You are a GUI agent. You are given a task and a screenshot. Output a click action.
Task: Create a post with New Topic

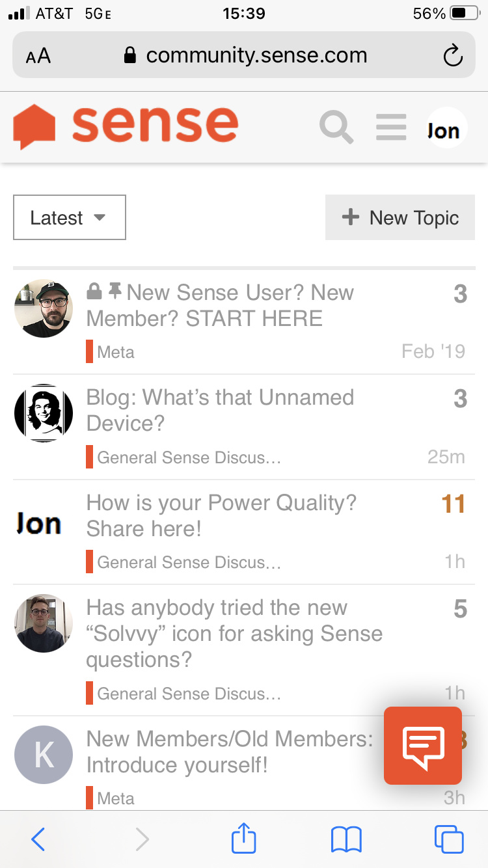[x=400, y=217]
